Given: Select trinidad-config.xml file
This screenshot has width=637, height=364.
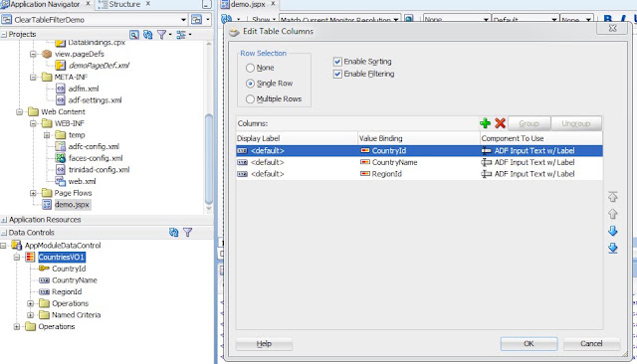Looking at the screenshot, I should [99, 170].
